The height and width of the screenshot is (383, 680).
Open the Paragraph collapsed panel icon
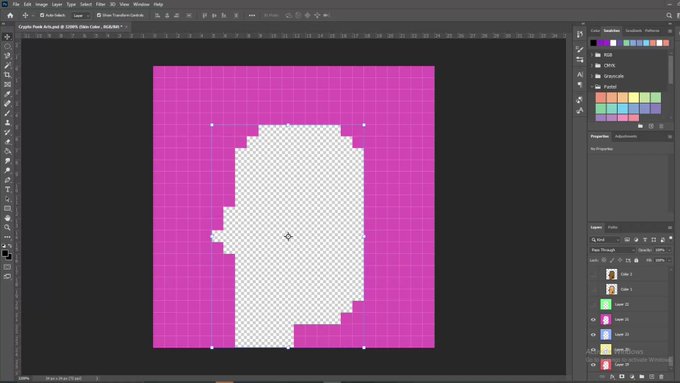(x=580, y=85)
